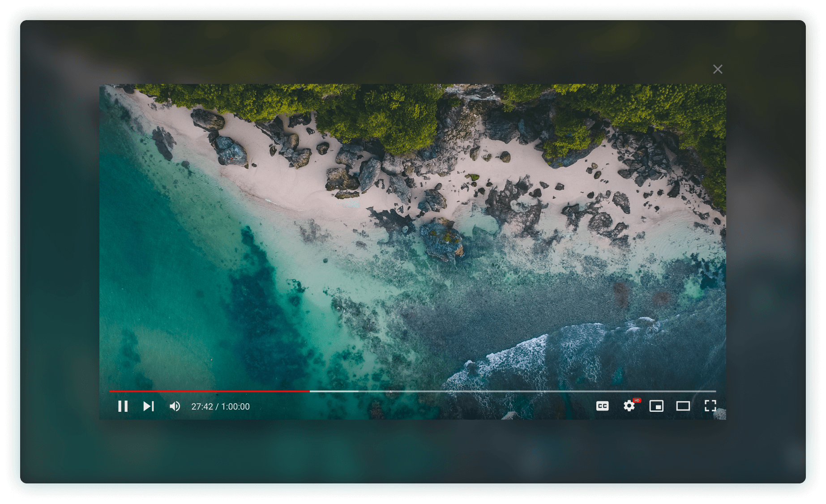Toggle closed captions with the CC icon

603,406
